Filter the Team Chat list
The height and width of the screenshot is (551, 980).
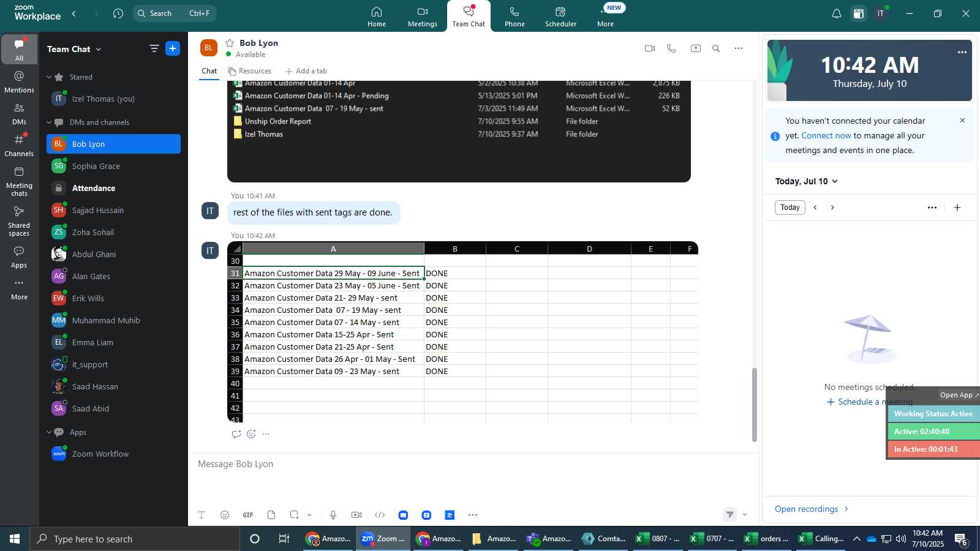(x=154, y=48)
